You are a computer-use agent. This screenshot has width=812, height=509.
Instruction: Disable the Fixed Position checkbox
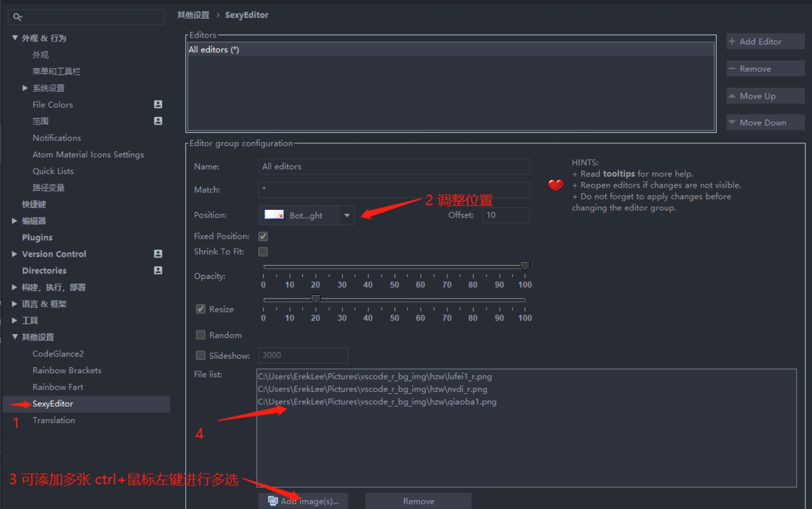[263, 236]
